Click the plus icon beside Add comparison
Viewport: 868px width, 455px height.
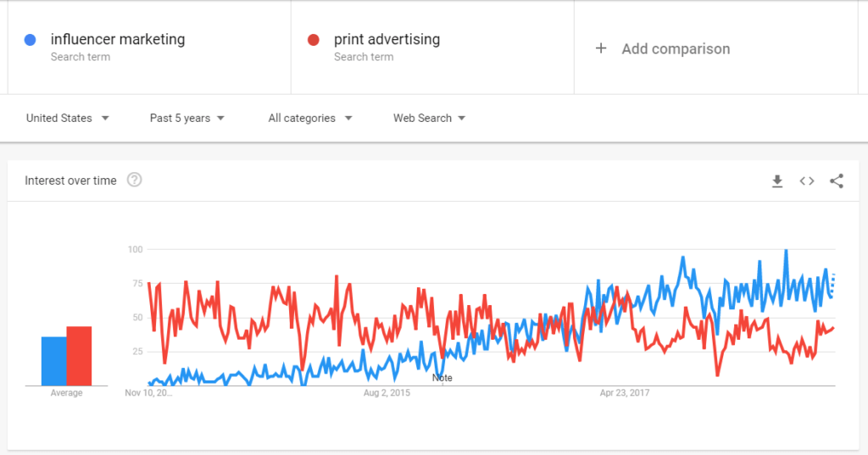click(601, 48)
